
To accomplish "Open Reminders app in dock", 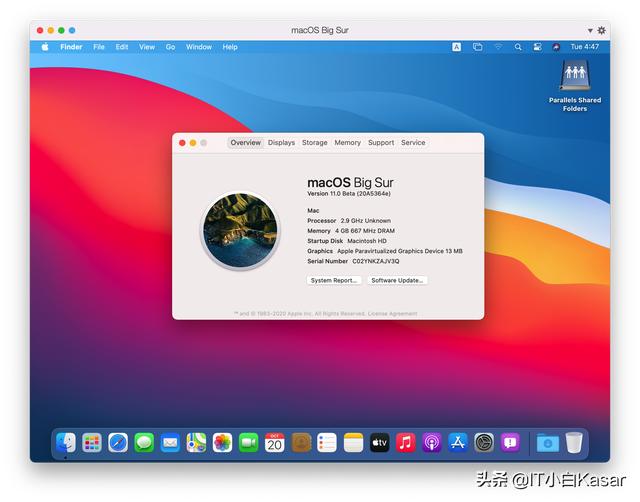I will [x=327, y=442].
